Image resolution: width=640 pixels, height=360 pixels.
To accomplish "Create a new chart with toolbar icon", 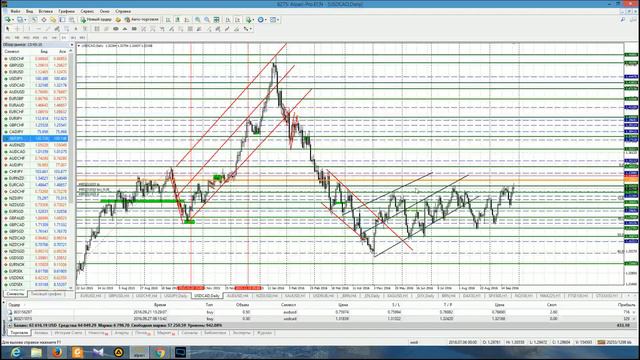I will (7, 20).
